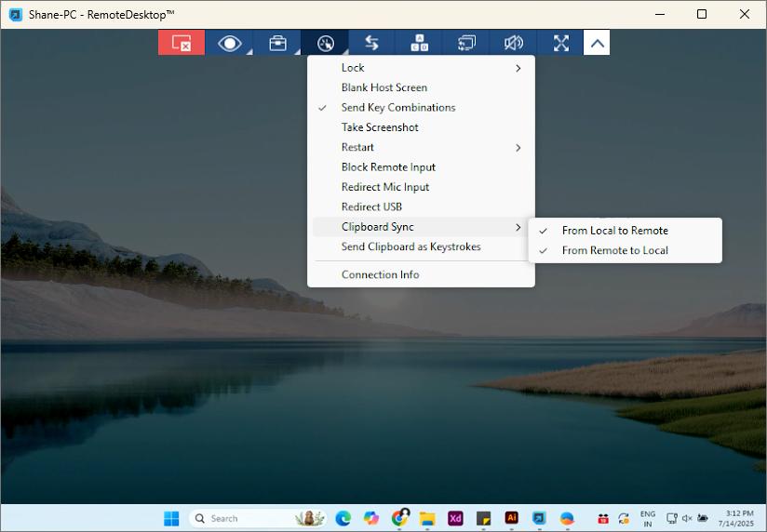Uncheck From Remote to Local clipboard sync

[x=614, y=250]
